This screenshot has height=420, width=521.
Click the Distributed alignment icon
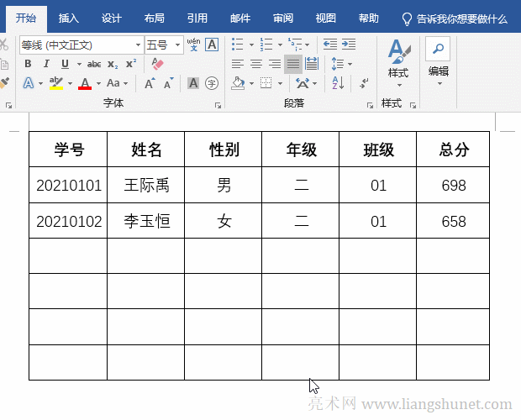click(312, 64)
